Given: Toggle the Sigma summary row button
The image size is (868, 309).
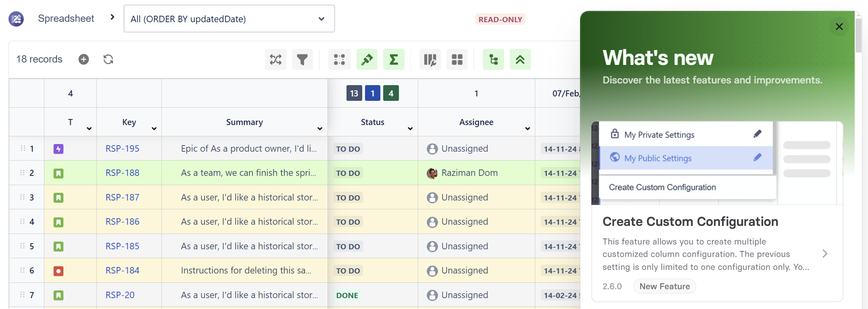Looking at the screenshot, I should coord(393,60).
